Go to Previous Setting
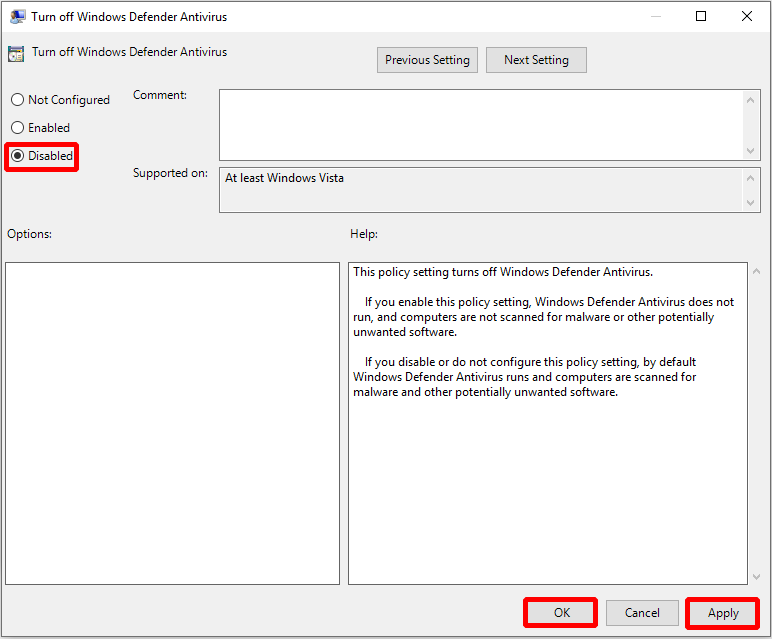Screen dimensions: 772x639 427,60
